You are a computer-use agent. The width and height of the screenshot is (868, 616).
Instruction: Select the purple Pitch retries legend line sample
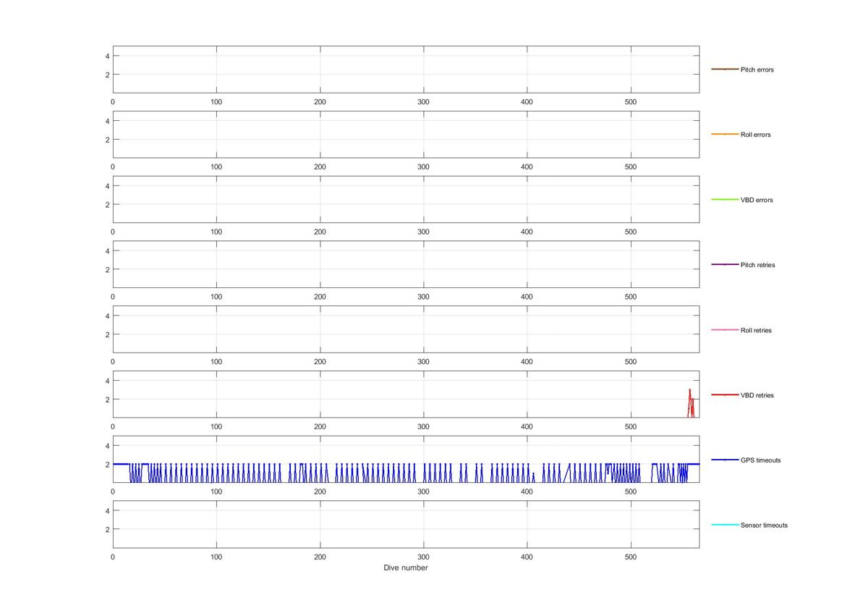click(x=725, y=265)
